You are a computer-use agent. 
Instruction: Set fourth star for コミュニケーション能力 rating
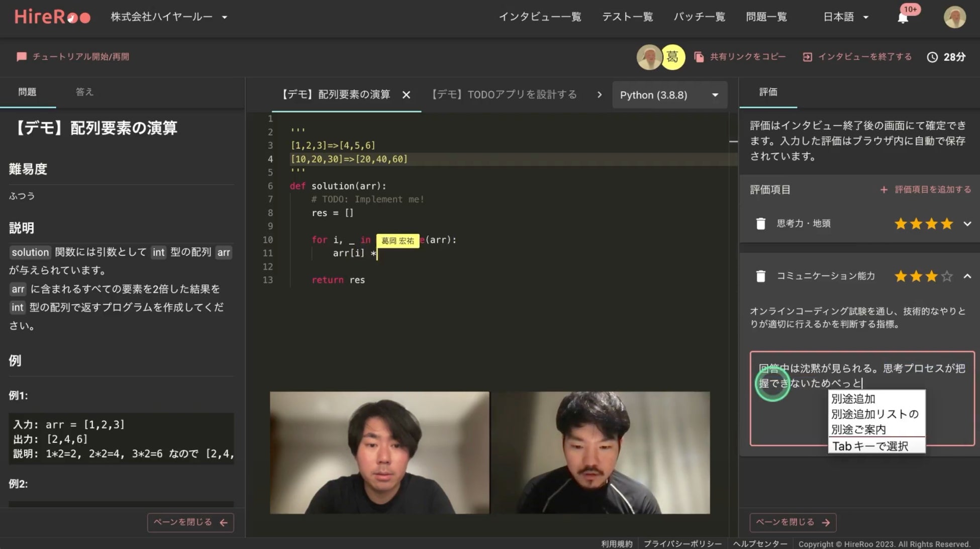tap(947, 276)
